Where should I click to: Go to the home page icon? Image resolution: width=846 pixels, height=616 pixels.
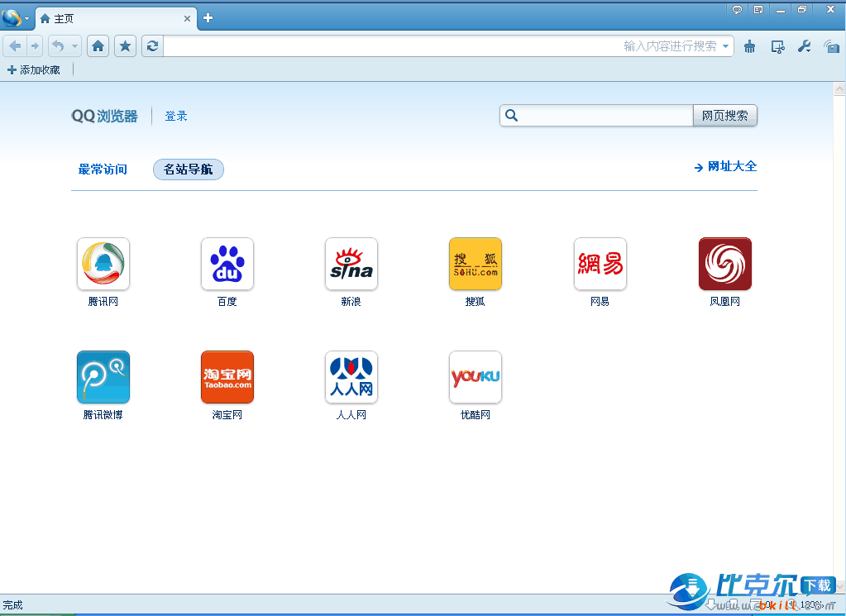[98, 46]
